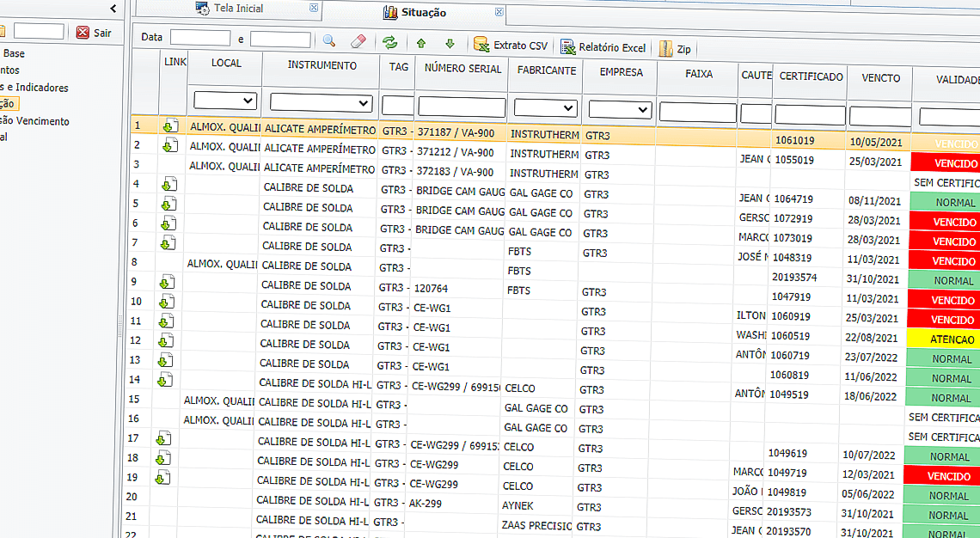Open the link icon in row 1
Viewport: 980px width, 538px height.
[x=169, y=127]
